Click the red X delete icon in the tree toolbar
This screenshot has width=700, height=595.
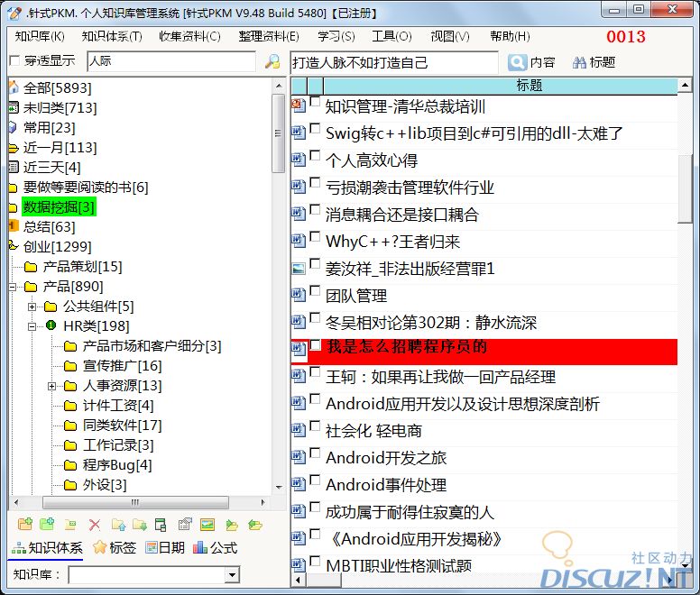(x=94, y=525)
